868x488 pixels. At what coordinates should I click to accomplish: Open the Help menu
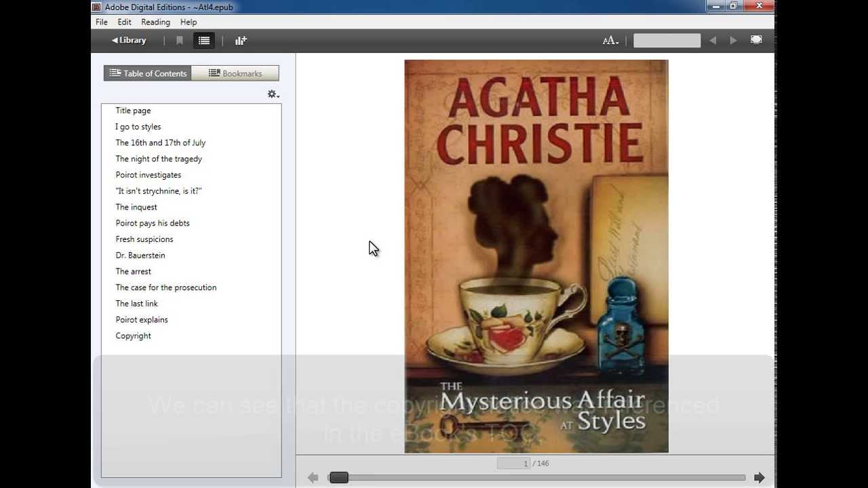(189, 22)
